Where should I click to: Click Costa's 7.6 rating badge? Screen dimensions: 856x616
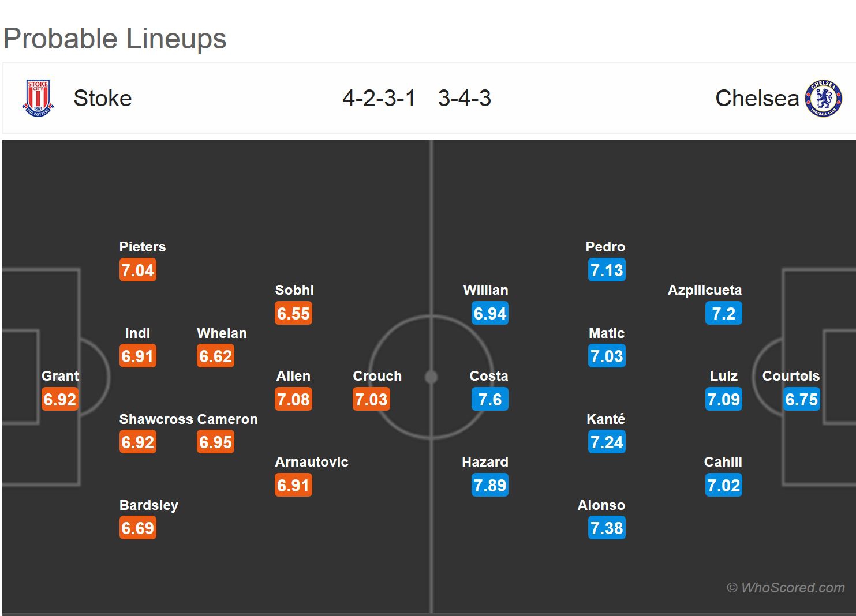point(489,400)
